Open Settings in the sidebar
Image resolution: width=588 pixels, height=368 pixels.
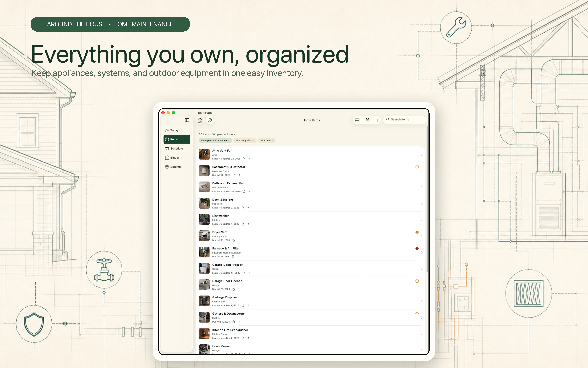(177, 167)
